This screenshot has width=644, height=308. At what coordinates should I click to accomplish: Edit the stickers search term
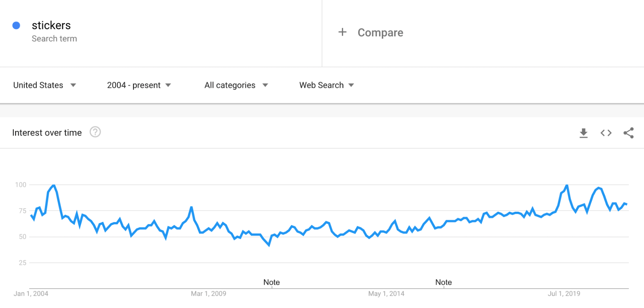pos(51,25)
